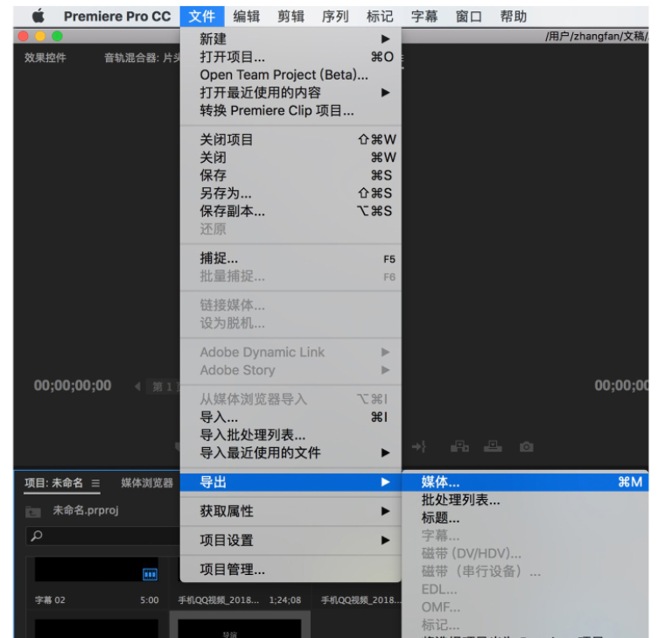
Task: Click the Overwrite button icon
Action: point(493,447)
